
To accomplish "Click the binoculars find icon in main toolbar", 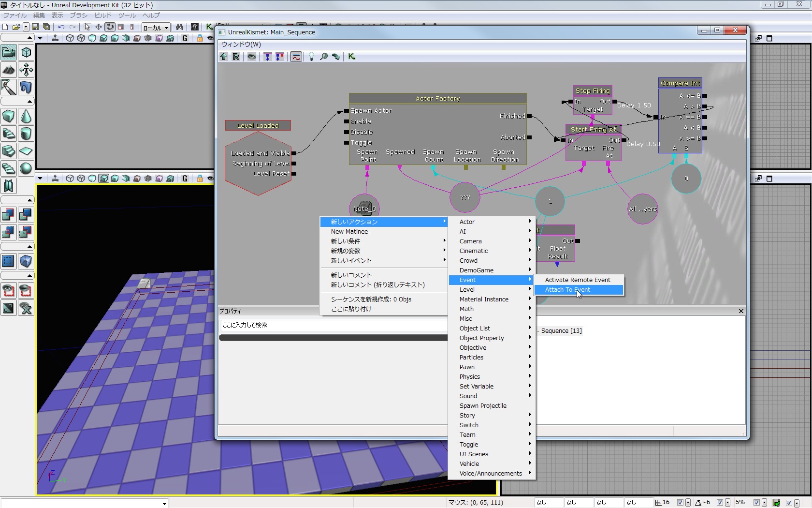I will tap(179, 27).
